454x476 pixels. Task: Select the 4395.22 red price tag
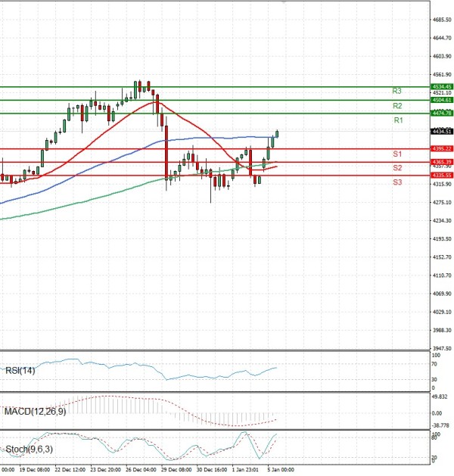pyautogui.click(x=442, y=148)
